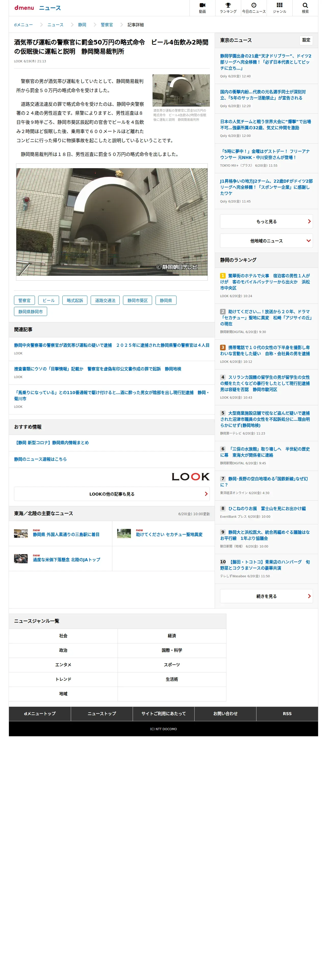Go to 警察官 breadcrumb link
327x980 pixels.
[x=107, y=25]
